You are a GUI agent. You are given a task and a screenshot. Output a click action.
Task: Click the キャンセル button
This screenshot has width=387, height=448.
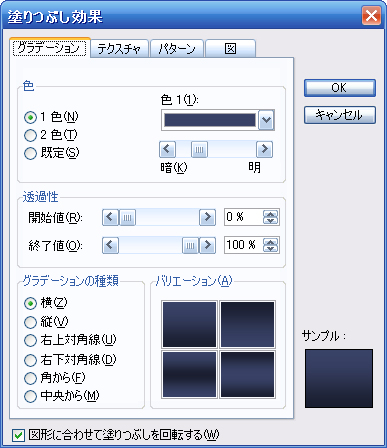click(x=340, y=115)
